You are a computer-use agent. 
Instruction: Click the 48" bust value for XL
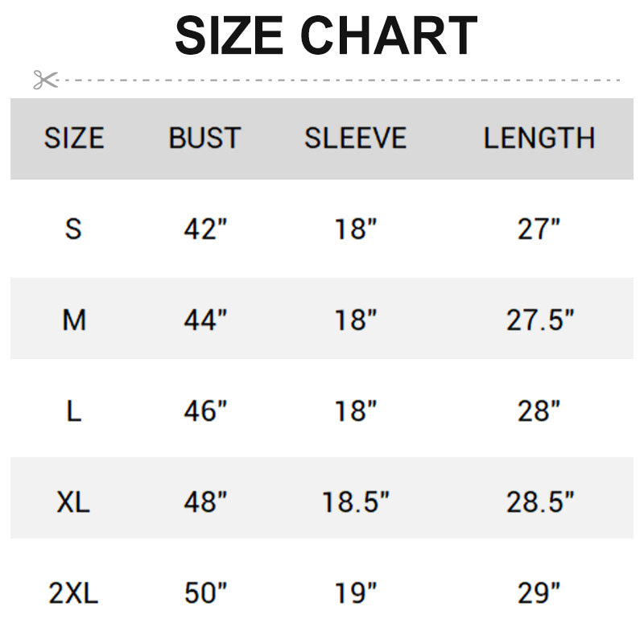(205, 503)
